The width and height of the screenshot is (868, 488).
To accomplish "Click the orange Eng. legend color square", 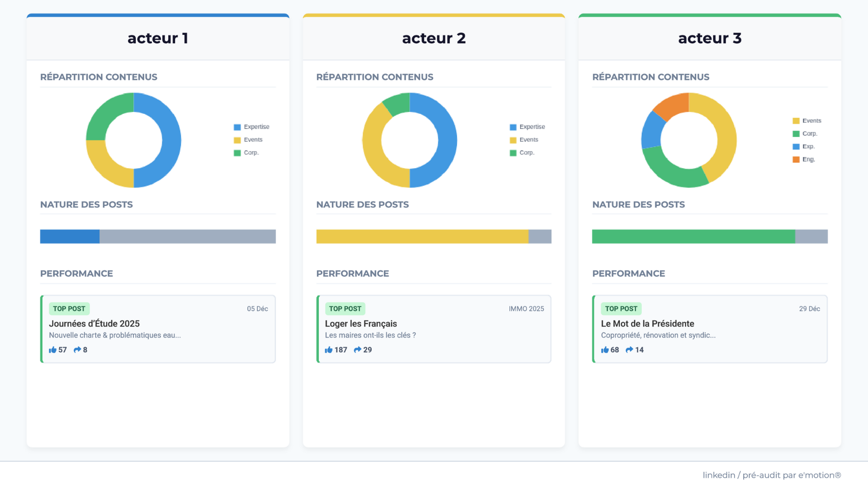I will pyautogui.click(x=796, y=160).
